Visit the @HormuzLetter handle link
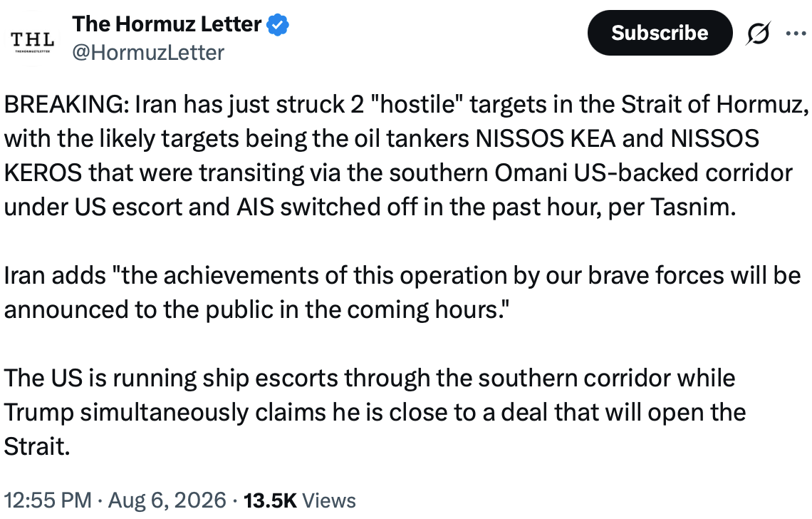Screen dimensions: 812x519 (x=148, y=52)
